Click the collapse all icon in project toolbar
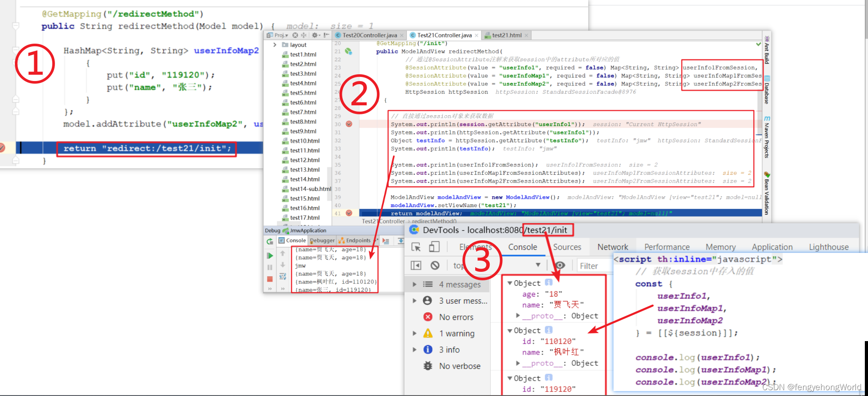The height and width of the screenshot is (396, 868). pos(304,35)
